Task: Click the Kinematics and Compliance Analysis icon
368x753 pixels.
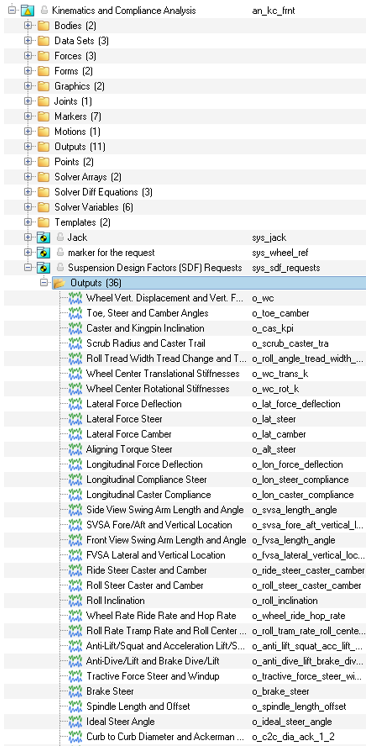Action: pos(28,10)
